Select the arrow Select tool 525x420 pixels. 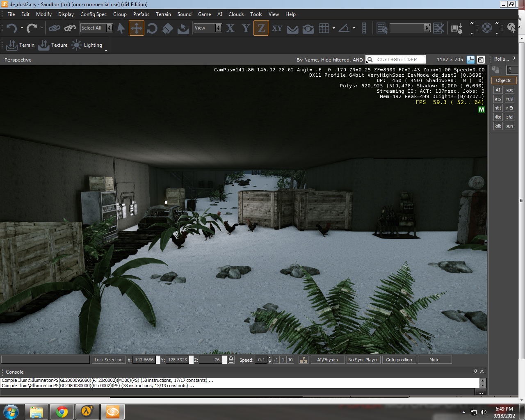(121, 28)
